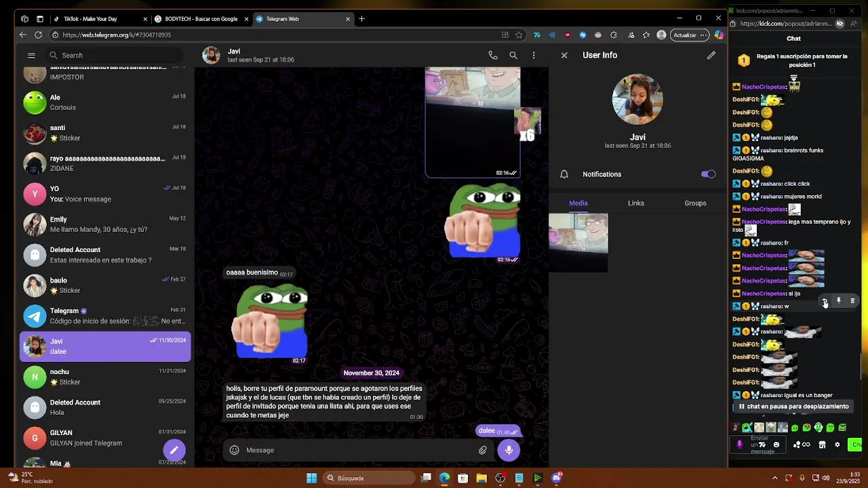Start a voice call with Javi
This screenshot has width=868, height=488.
point(493,56)
